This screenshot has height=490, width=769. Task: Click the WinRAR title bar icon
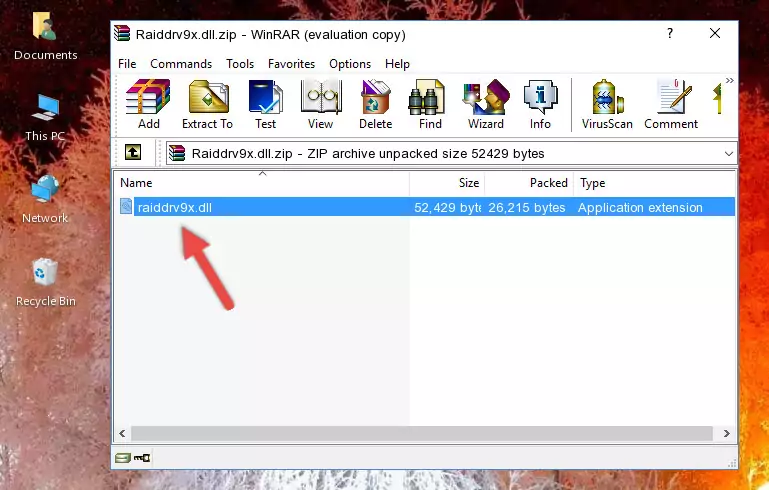(x=122, y=33)
